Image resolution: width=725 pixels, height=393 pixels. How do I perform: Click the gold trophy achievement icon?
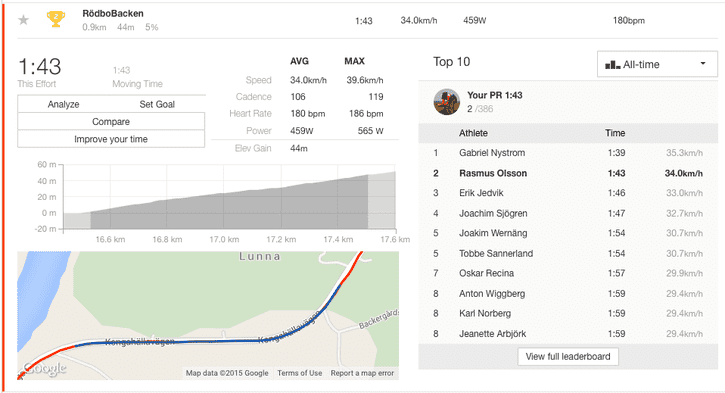click(55, 19)
